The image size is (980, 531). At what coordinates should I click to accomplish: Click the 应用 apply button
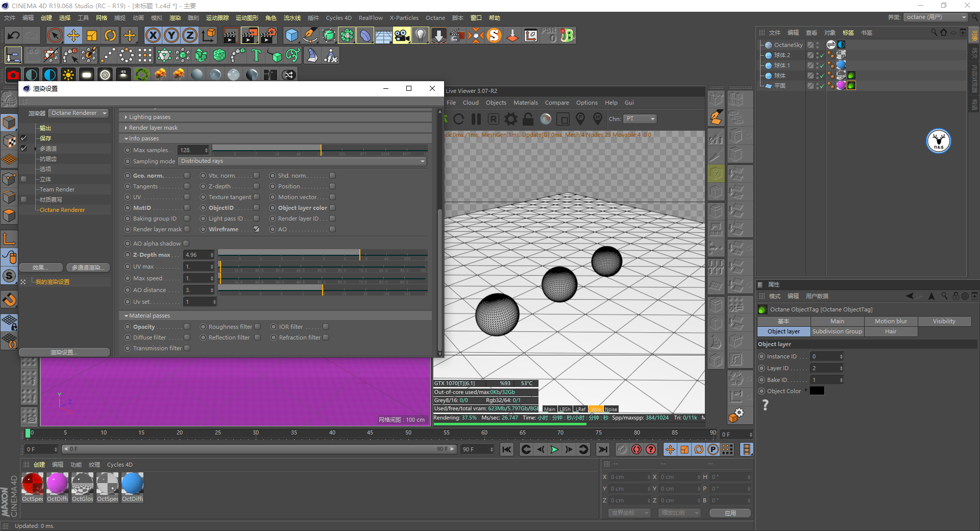click(x=730, y=513)
